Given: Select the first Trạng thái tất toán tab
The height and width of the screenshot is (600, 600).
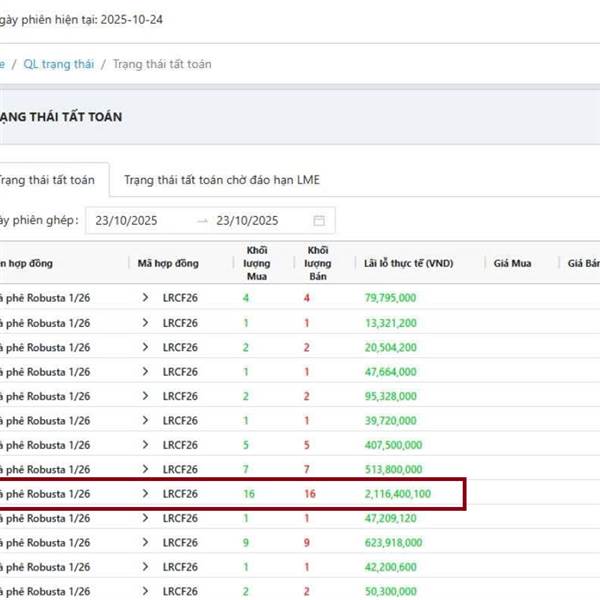Looking at the screenshot, I should [47, 180].
